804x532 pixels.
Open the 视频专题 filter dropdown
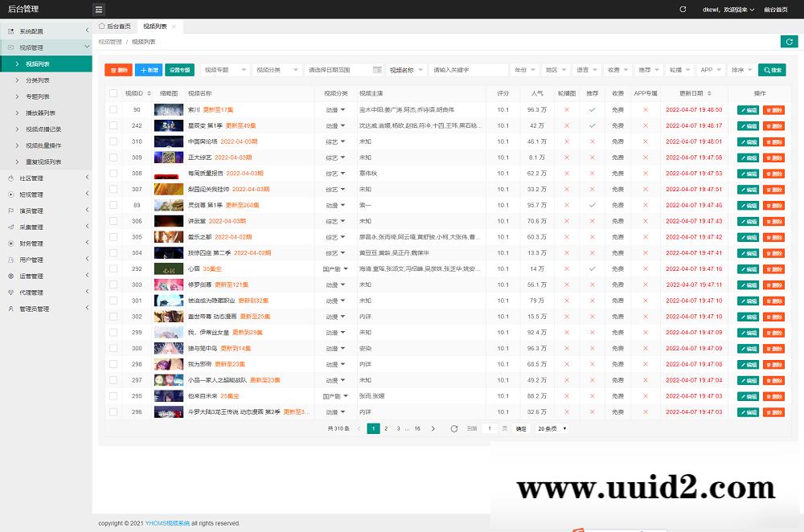coord(225,70)
